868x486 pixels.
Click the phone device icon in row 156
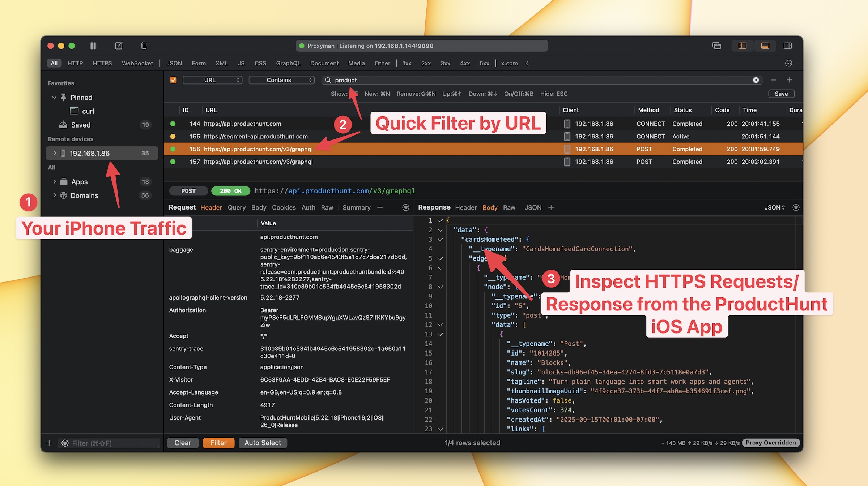click(x=567, y=149)
